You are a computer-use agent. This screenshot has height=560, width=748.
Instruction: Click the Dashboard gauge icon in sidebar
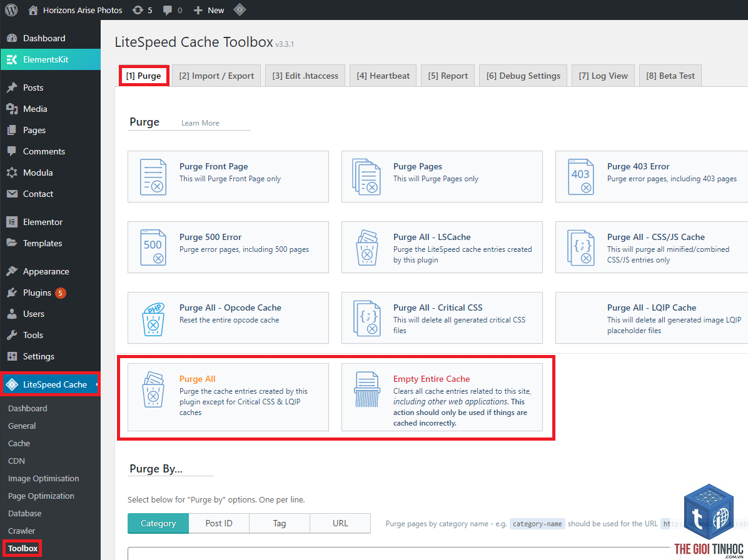pos(12,38)
